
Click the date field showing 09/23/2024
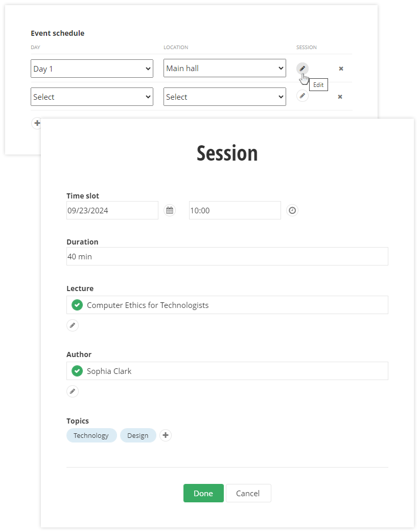pos(112,210)
